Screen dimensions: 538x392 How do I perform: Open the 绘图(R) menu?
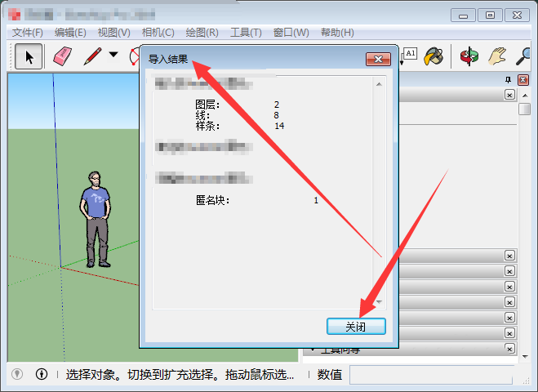[202, 33]
